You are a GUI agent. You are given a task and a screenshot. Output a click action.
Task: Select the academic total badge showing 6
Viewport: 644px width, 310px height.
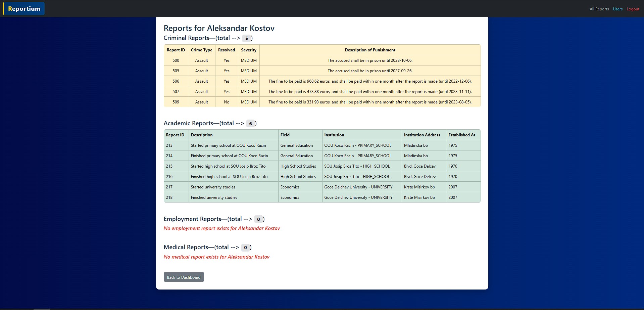pos(250,124)
